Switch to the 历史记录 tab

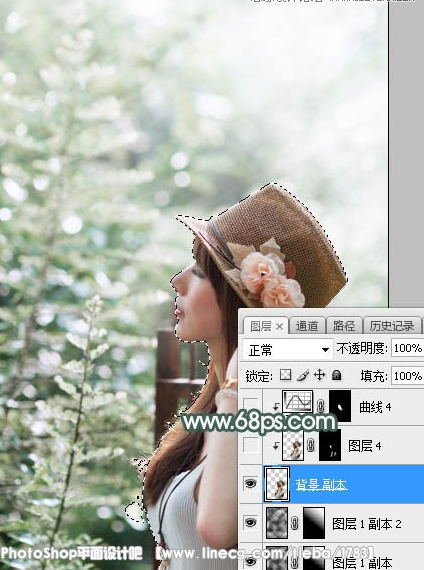click(392, 326)
